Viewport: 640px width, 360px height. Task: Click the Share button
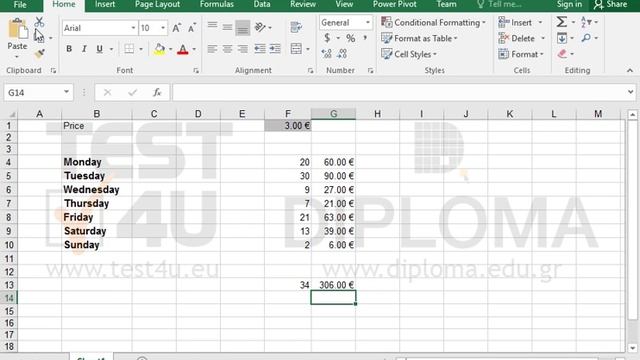point(611,4)
